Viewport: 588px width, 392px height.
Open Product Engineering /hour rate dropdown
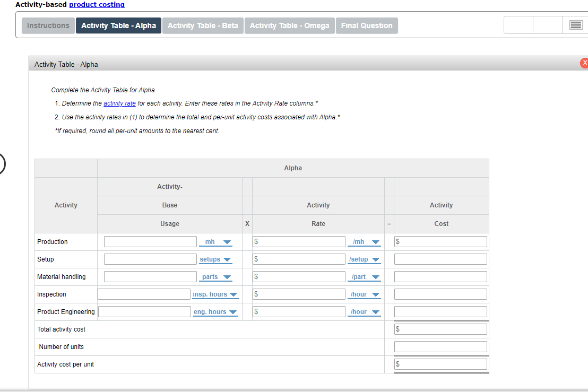tap(364, 312)
